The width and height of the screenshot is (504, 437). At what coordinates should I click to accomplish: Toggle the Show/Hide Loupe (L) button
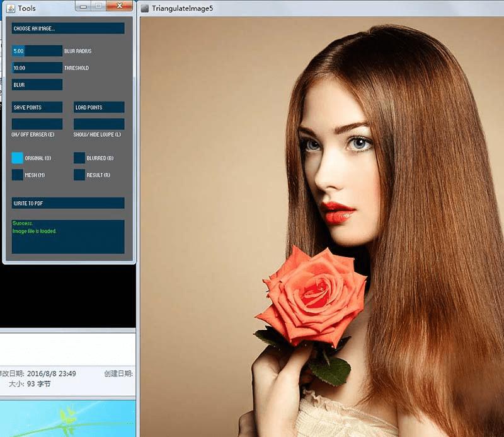click(99, 124)
